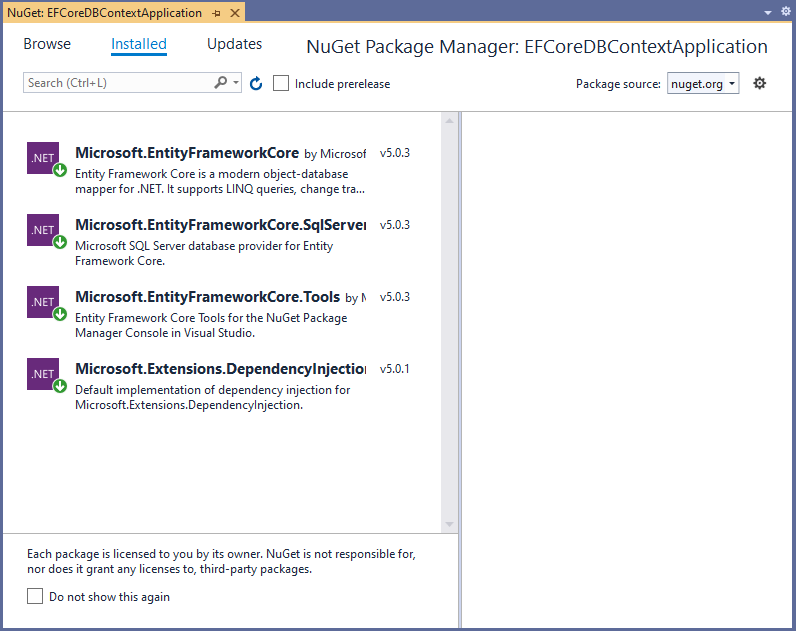
Task: Click installed badge on Tools package icon
Action: tap(60, 315)
